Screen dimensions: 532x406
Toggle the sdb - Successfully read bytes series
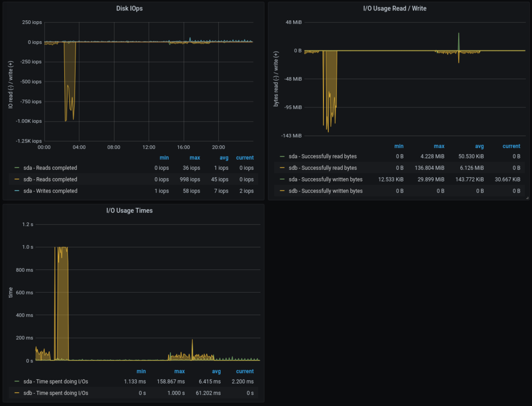(322, 168)
